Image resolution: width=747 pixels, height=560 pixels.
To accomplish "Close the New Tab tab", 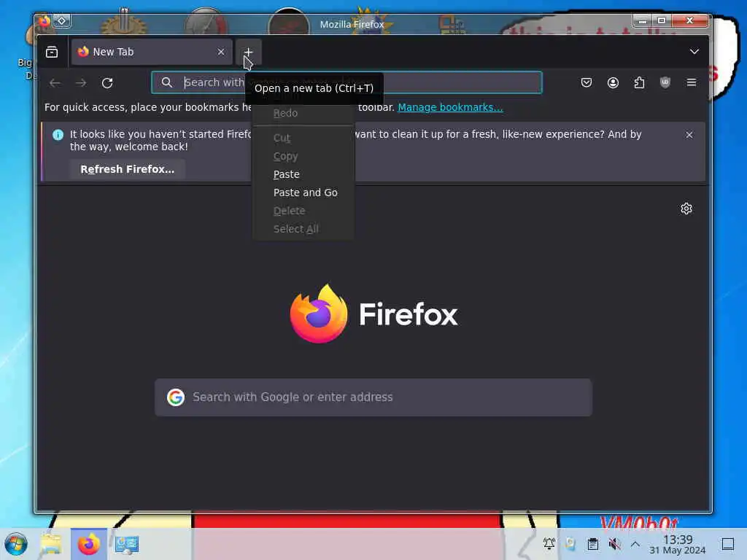I will (x=220, y=52).
